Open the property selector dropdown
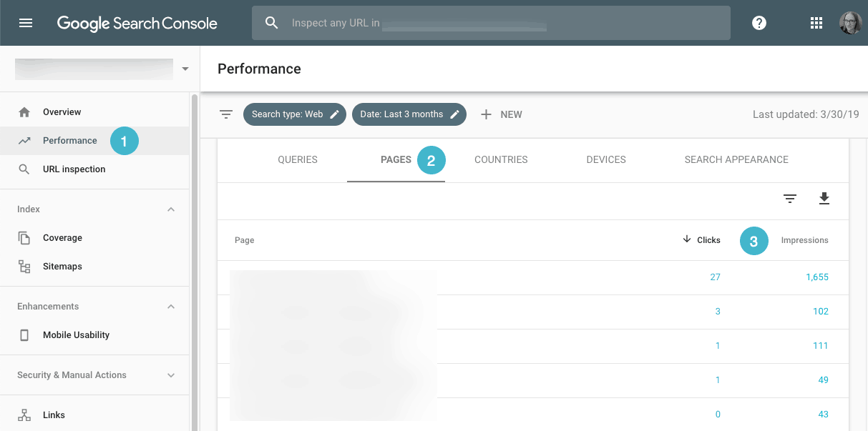Viewport: 868px width, 431px height. click(185, 69)
